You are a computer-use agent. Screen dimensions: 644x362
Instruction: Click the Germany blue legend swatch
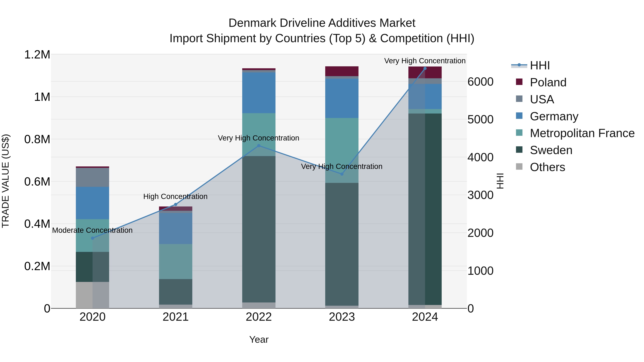click(x=519, y=116)
